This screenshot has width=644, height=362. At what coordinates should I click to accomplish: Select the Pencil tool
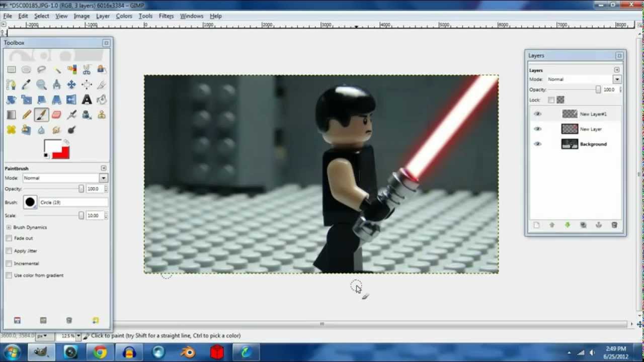[26, 115]
